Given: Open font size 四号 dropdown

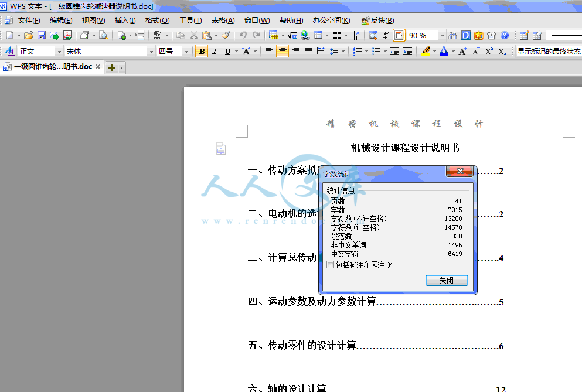Looking at the screenshot, I should point(187,52).
